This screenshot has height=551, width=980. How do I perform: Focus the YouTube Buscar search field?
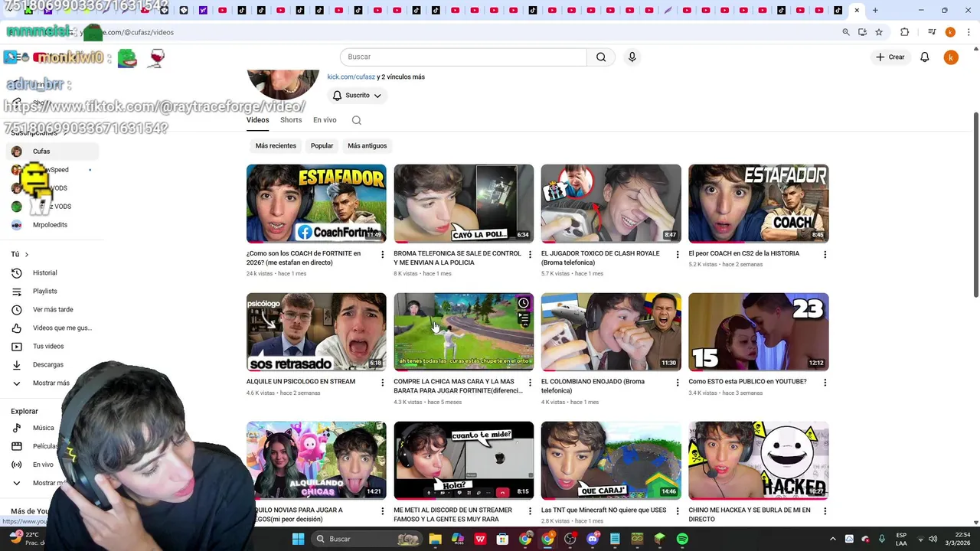[x=463, y=57]
